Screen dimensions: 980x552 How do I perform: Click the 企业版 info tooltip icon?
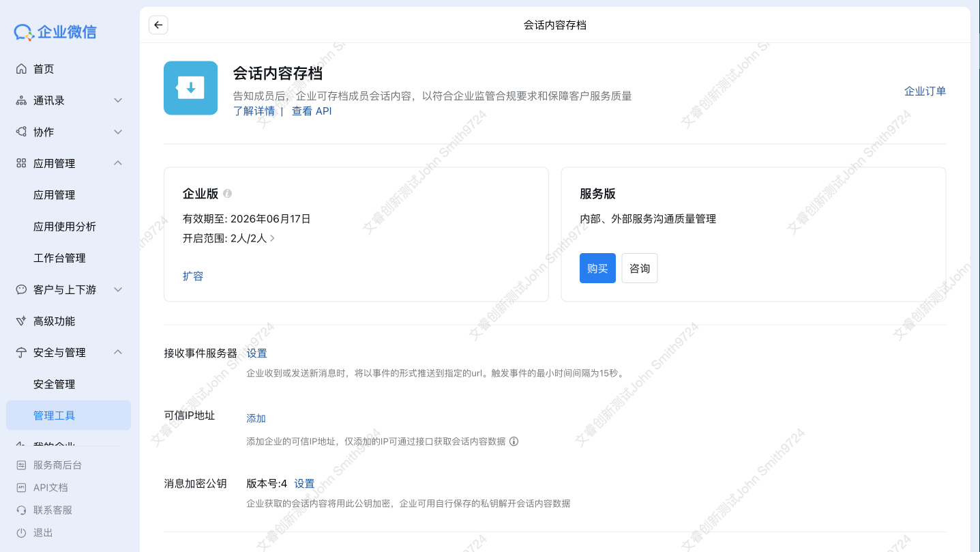coord(227,193)
